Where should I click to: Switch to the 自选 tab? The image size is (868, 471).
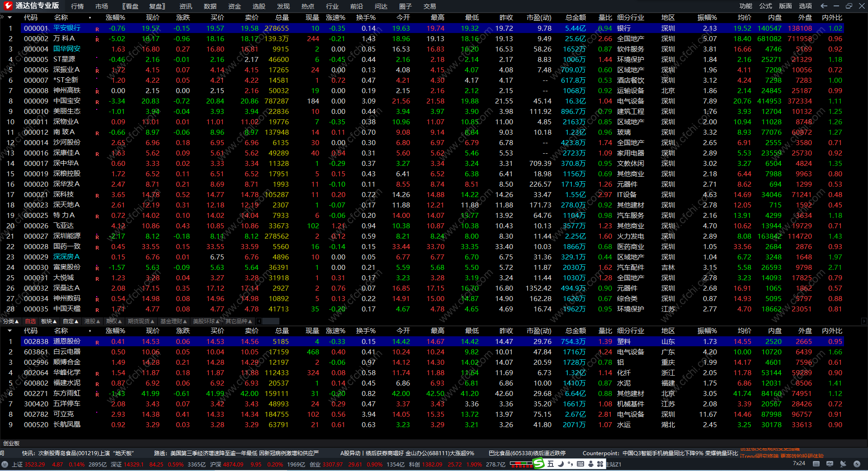(30, 321)
